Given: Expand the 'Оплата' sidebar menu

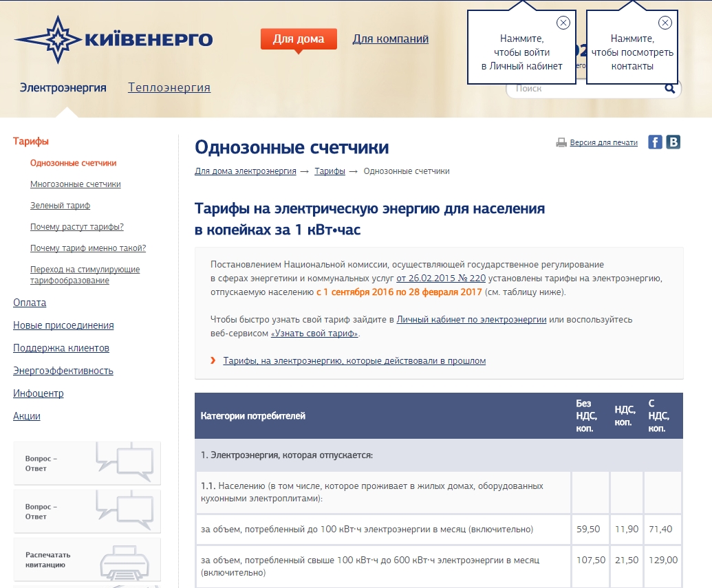Looking at the screenshot, I should click(x=30, y=303).
